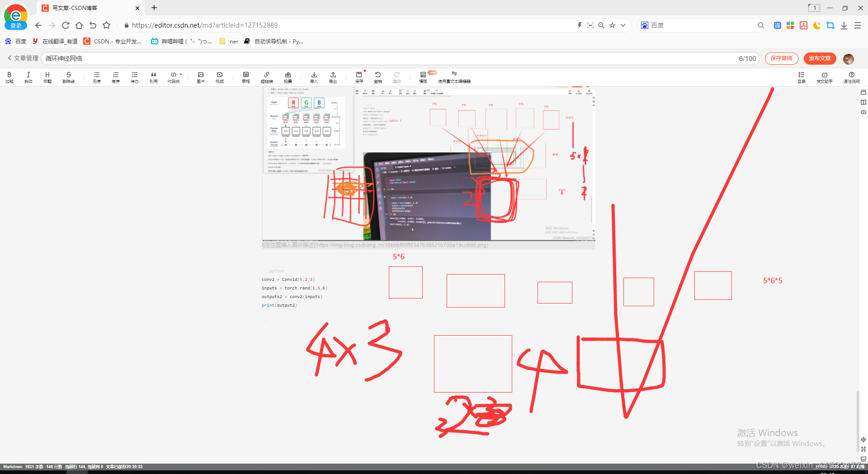Apply strikethrough (删除线) formatting
Screen dimensions: 868x474
[x=68, y=77]
